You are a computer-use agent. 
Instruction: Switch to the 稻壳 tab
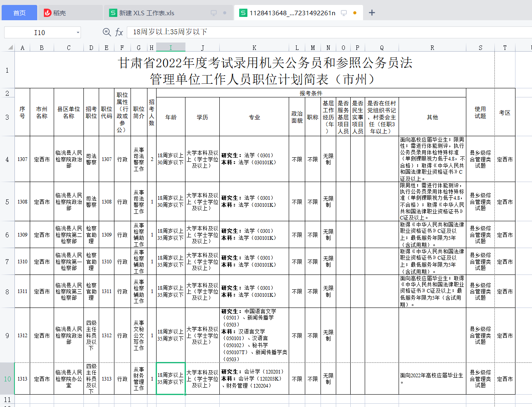coord(70,13)
